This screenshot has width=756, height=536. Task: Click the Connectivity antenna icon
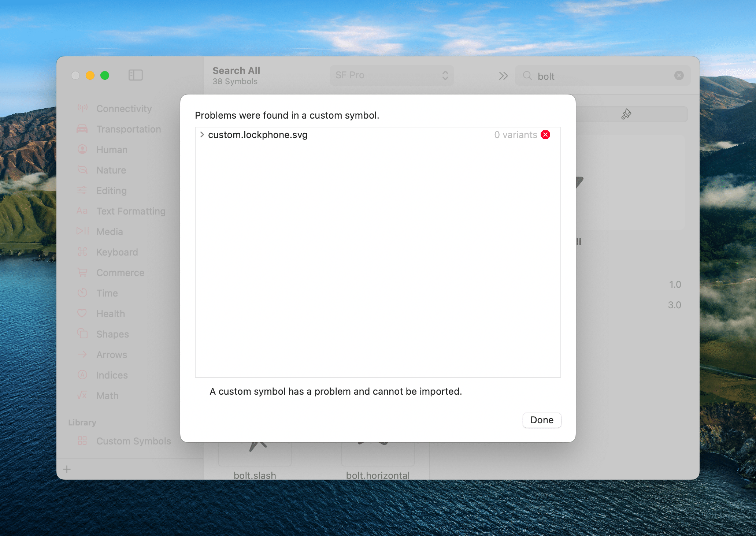click(x=82, y=108)
